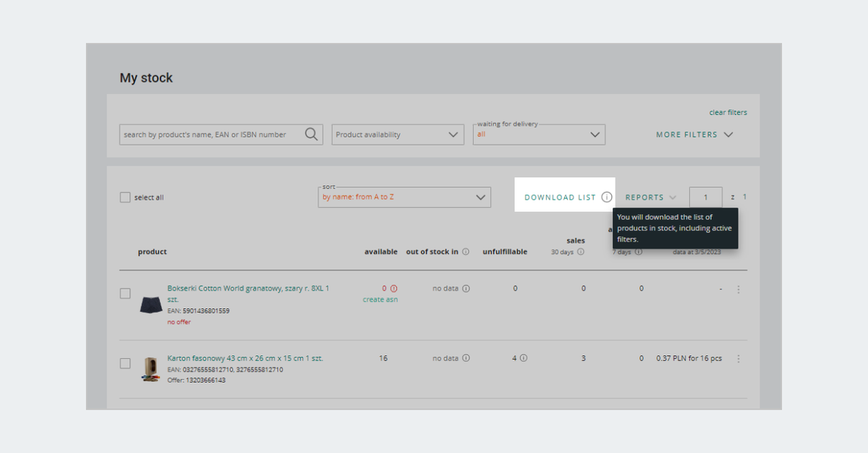This screenshot has height=453, width=868.
Task: Click the 0.37 PLN for 16 pcs value
Action: [x=689, y=358]
